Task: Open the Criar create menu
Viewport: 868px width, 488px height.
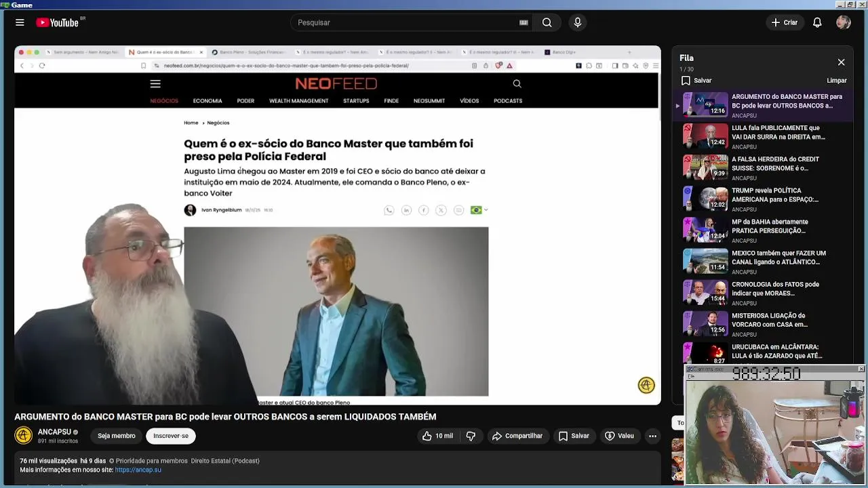Action: [x=784, y=22]
